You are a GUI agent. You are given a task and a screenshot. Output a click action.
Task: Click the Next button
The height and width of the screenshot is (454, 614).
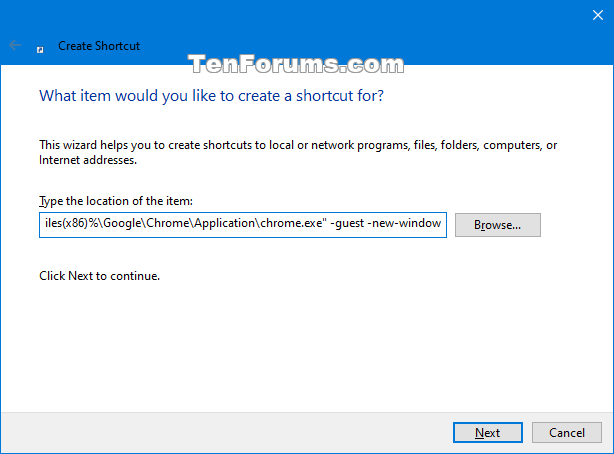point(488,432)
